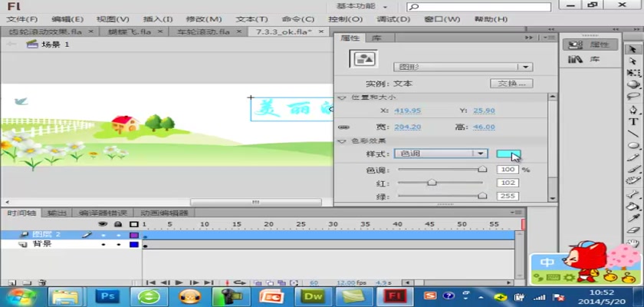Switch to the 库 tab
The height and width of the screenshot is (307, 644).
(x=376, y=38)
